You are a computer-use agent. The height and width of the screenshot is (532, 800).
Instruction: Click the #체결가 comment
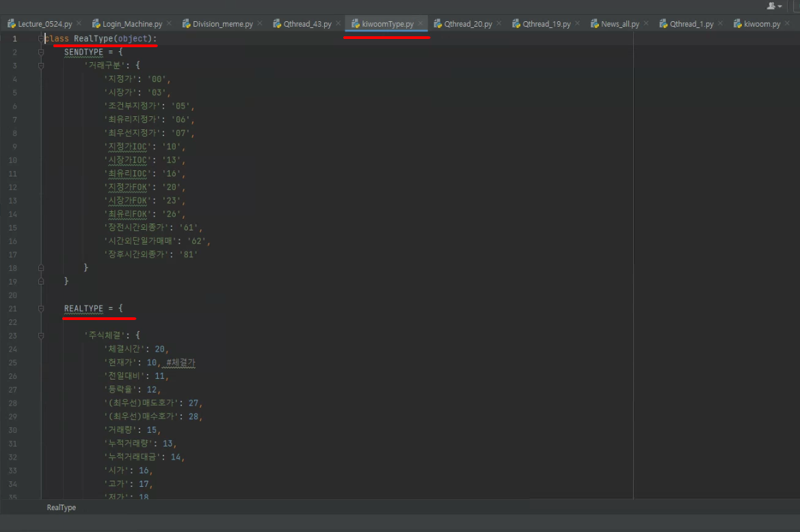point(181,362)
